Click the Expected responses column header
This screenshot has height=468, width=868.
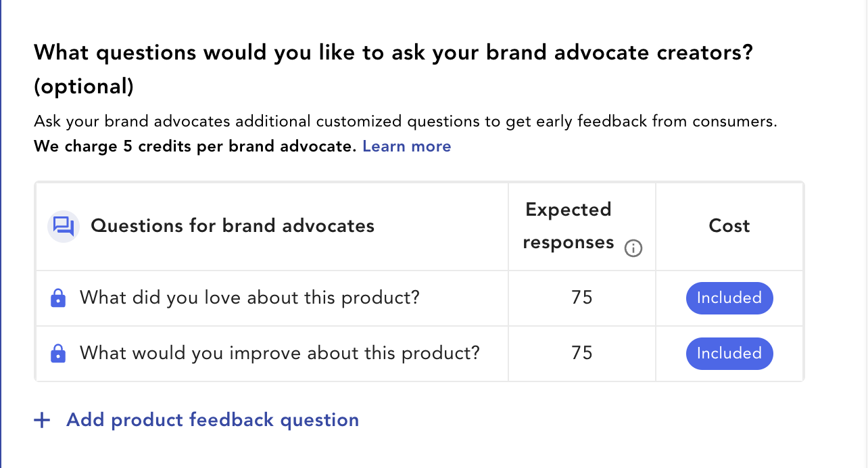(581, 227)
